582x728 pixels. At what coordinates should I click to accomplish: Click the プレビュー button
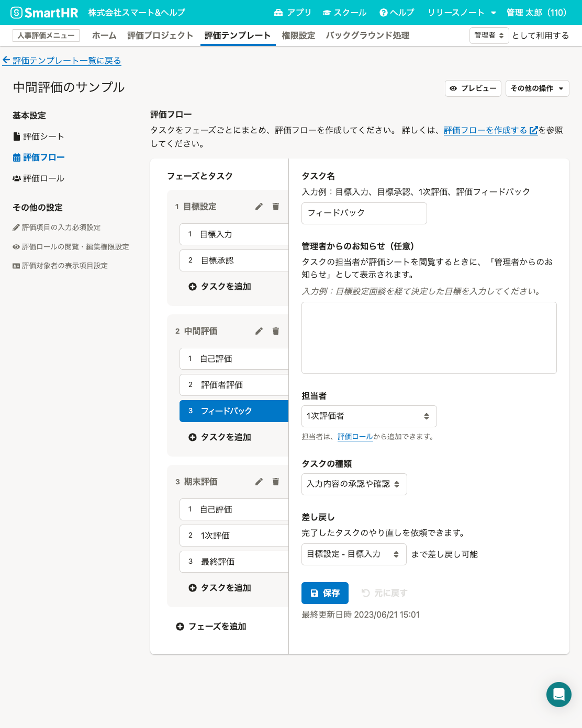(473, 88)
